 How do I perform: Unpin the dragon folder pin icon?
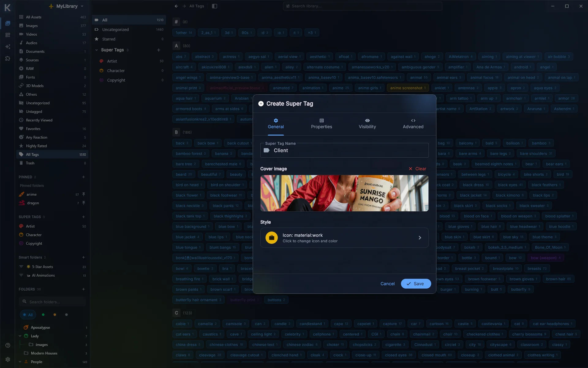click(x=84, y=203)
